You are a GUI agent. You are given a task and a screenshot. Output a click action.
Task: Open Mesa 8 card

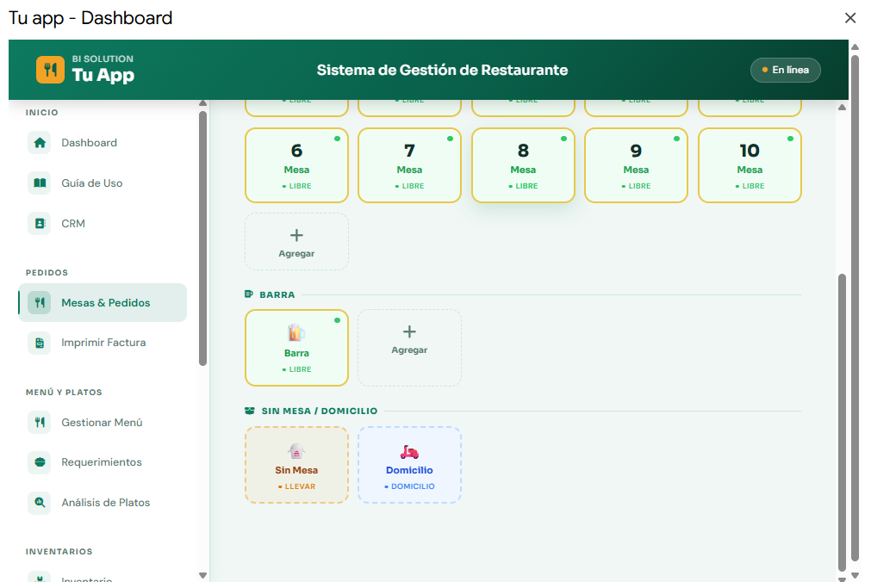[523, 165]
